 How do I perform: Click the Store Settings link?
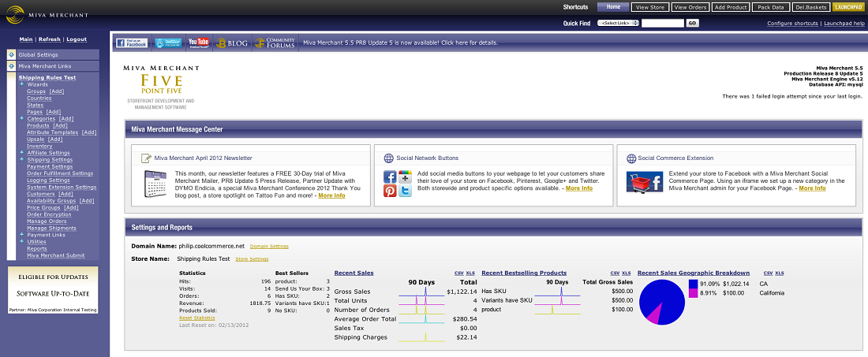tap(252, 258)
